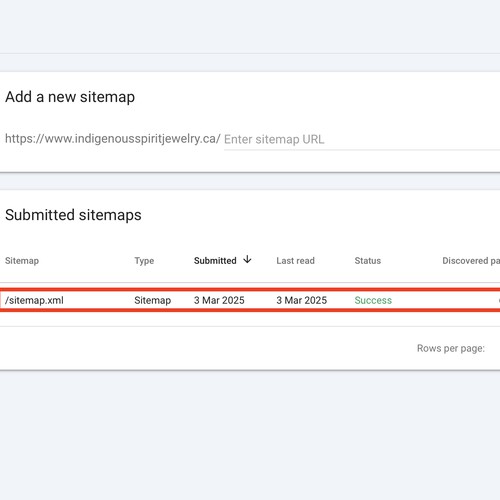
Task: Sort by the Sitemap column header
Action: [x=22, y=261]
